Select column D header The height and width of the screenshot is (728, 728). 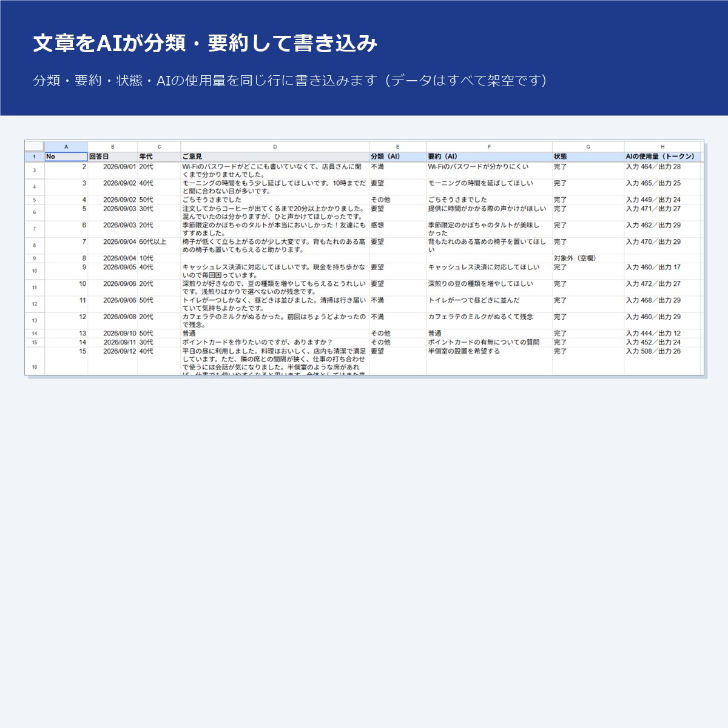pos(275,147)
